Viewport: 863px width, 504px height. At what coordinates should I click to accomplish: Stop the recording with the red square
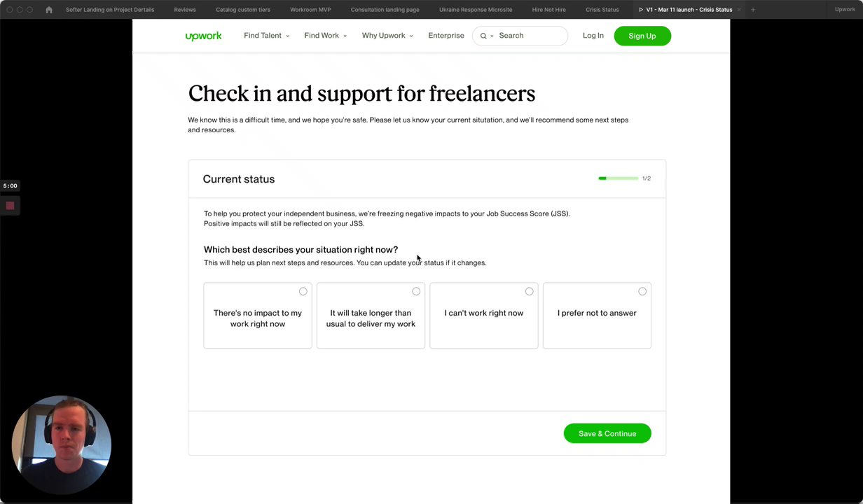coord(10,206)
